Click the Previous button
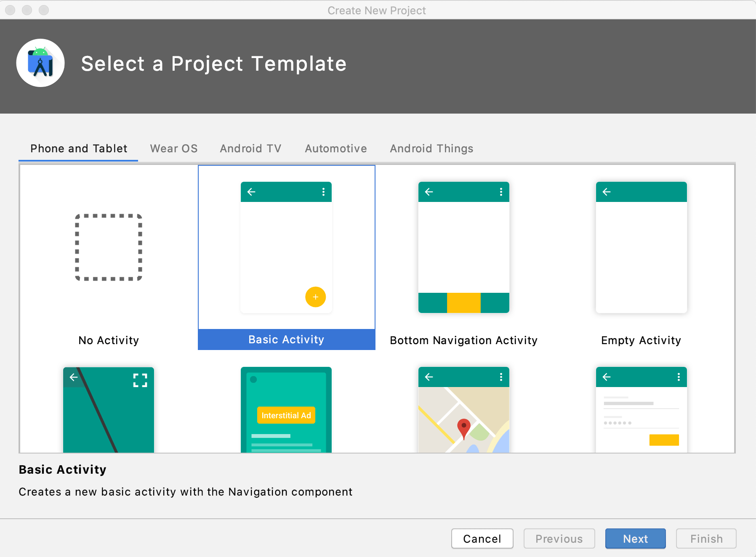 point(559,538)
